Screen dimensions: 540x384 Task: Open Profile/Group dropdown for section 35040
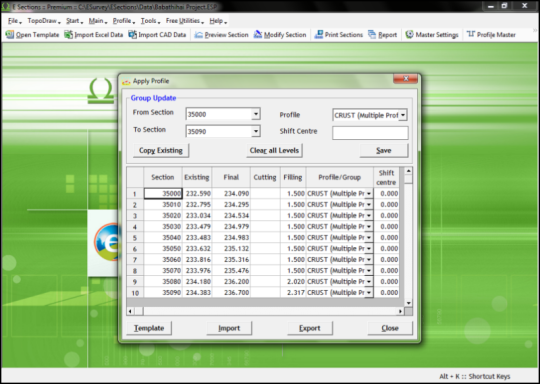tap(368, 238)
